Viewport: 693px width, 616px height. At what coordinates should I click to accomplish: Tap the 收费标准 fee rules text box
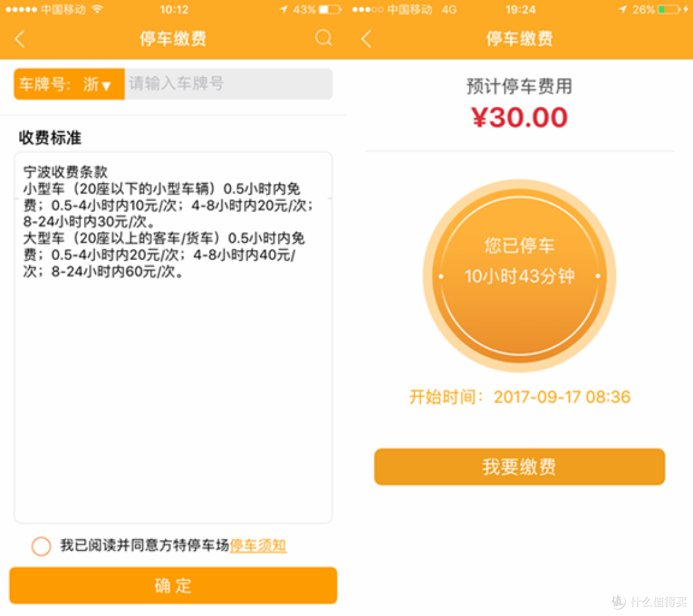173,338
